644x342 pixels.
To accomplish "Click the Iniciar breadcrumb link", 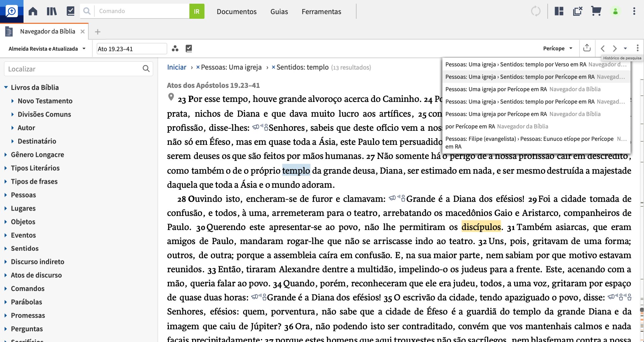I will pyautogui.click(x=177, y=67).
